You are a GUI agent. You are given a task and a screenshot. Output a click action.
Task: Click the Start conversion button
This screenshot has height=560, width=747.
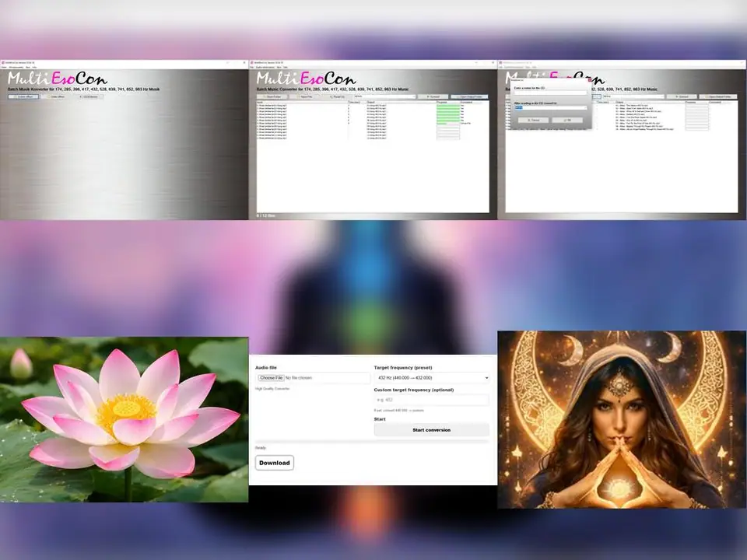tap(430, 429)
